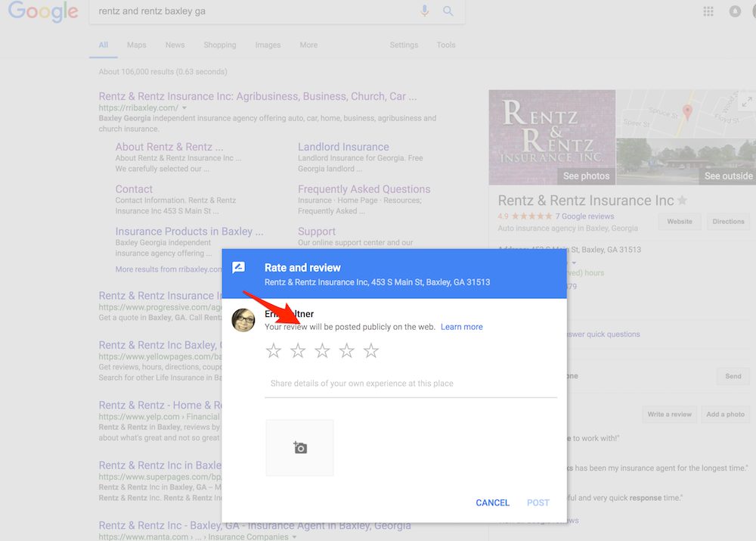Click Add a photo in the business panel
Screen dimensions: 756x541
tap(726, 415)
